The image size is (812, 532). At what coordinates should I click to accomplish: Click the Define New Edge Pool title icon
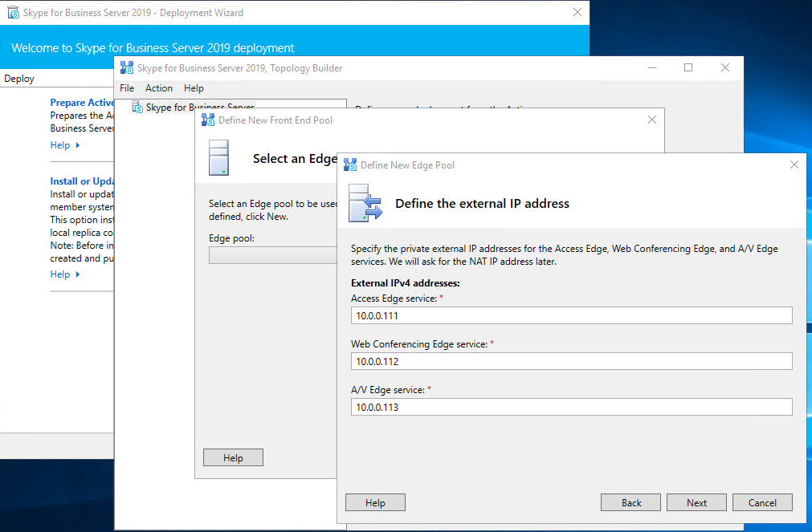[x=350, y=164]
